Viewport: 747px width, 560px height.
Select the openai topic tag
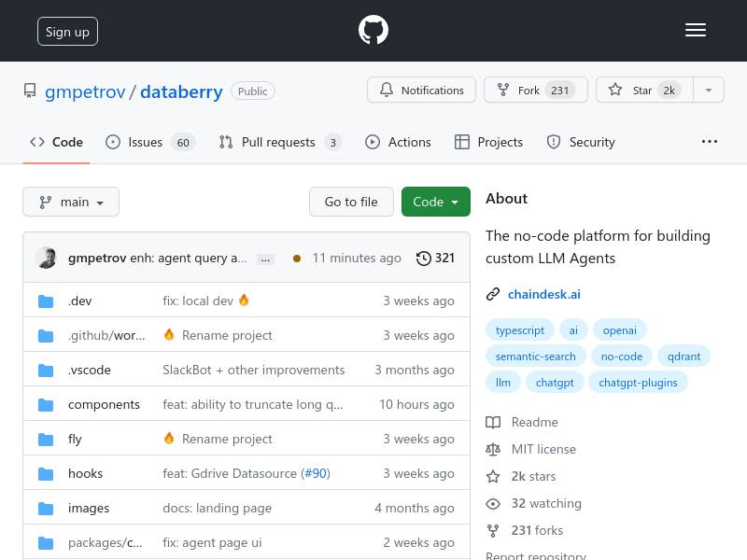(619, 330)
